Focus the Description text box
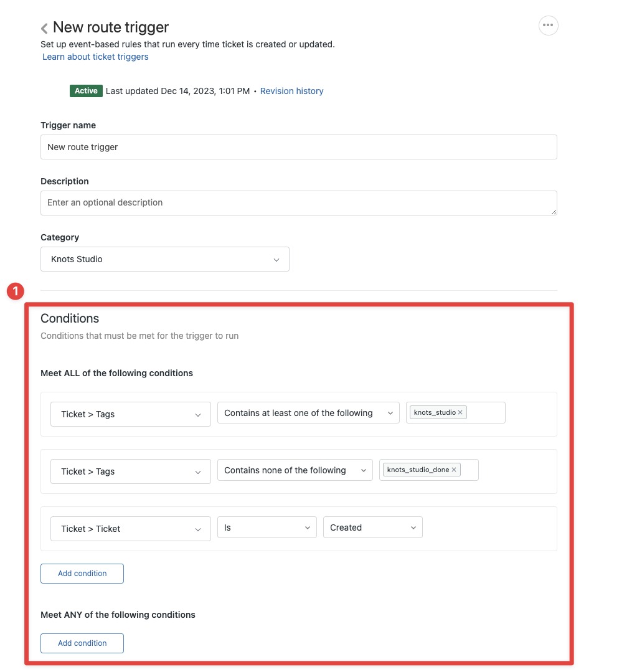Screen dimensions: 642x672 [299, 202]
